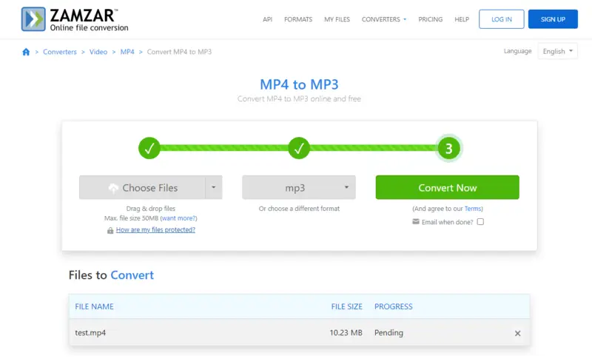Click the second green checkmark step circle
This screenshot has height=364, width=592.
point(299,148)
